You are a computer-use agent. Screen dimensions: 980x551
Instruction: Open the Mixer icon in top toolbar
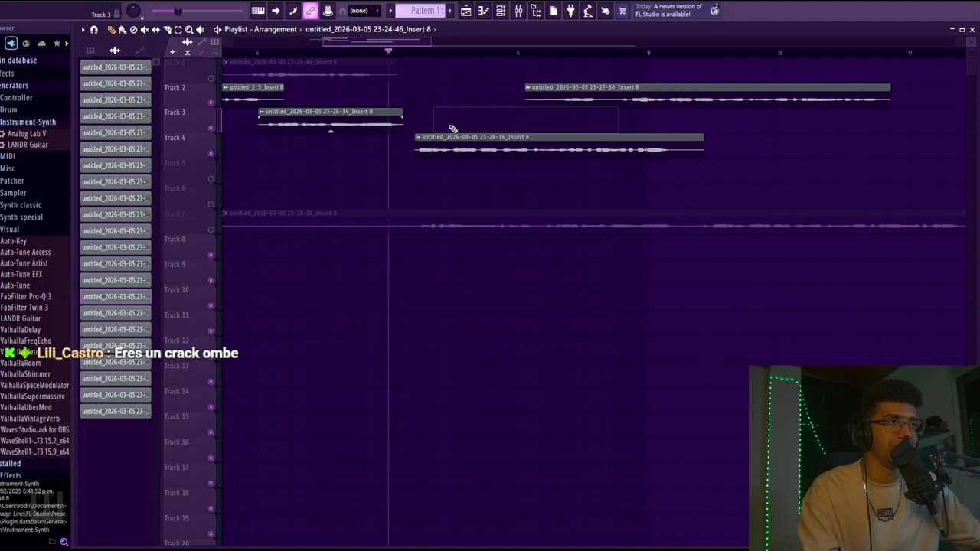(x=518, y=11)
